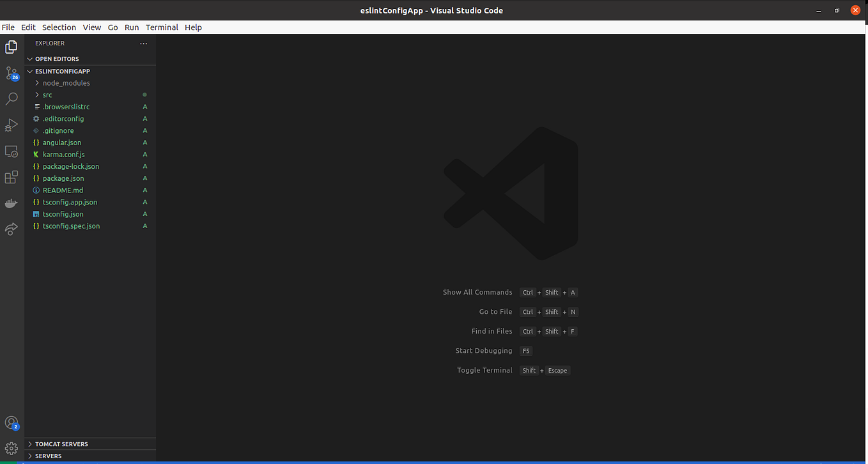The image size is (868, 464).
Task: Open the Manage settings gear
Action: (11, 449)
